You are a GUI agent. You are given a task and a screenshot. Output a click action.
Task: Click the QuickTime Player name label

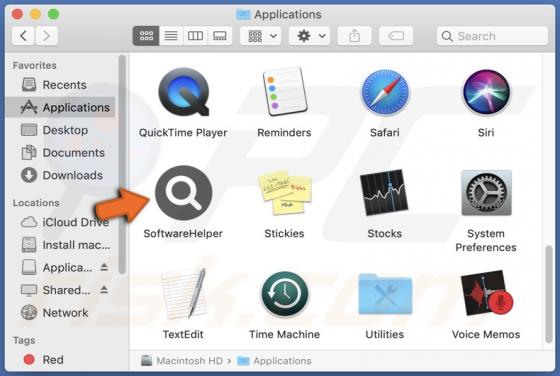coord(183,133)
